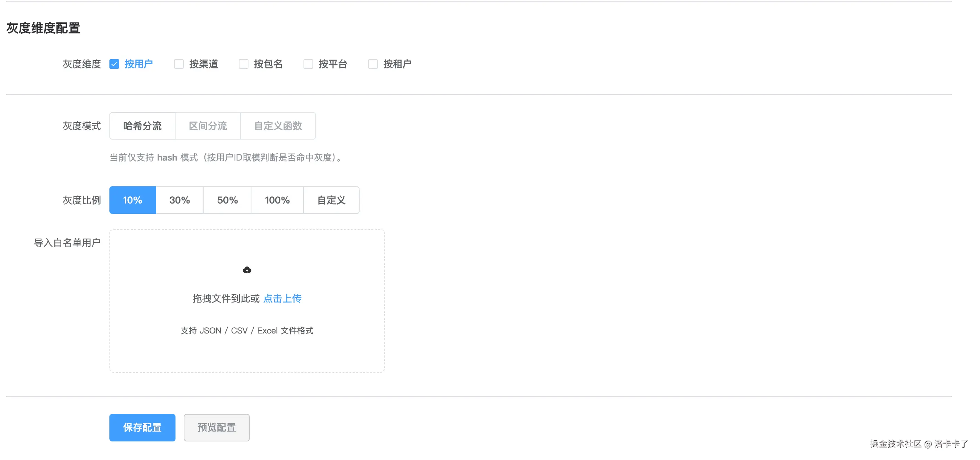Enable the 按渠道 checkbox
Viewport: 980px width, 460px height.
pos(179,64)
